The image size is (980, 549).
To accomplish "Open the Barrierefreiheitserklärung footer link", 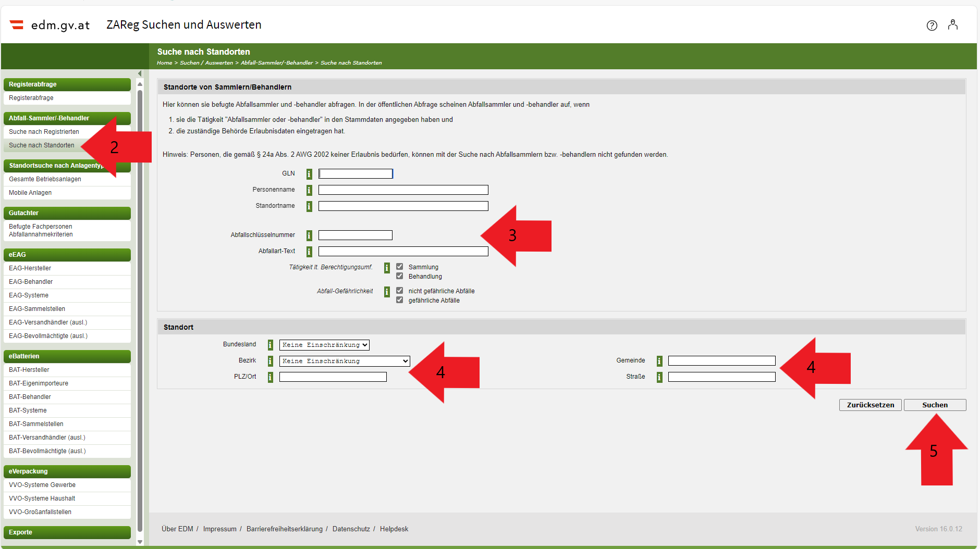I will pyautogui.click(x=285, y=529).
